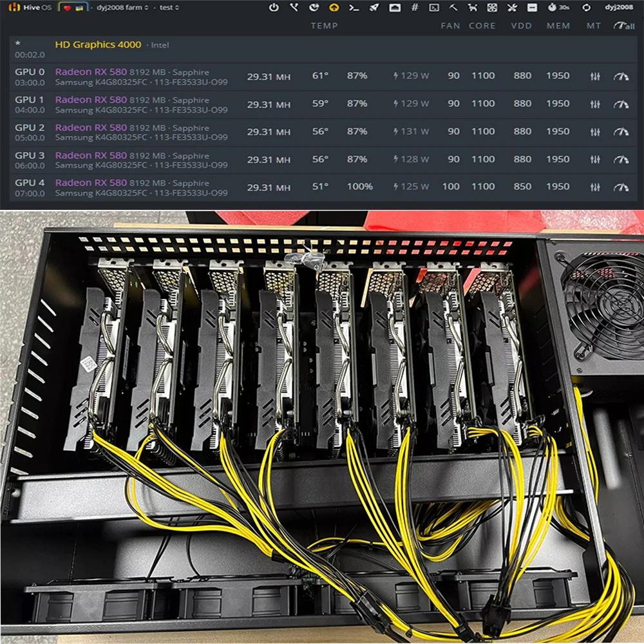Image resolution: width=644 pixels, height=644 pixels.
Task: Click the speedometer overclock icon for GPU 0
Action: pos(621,77)
